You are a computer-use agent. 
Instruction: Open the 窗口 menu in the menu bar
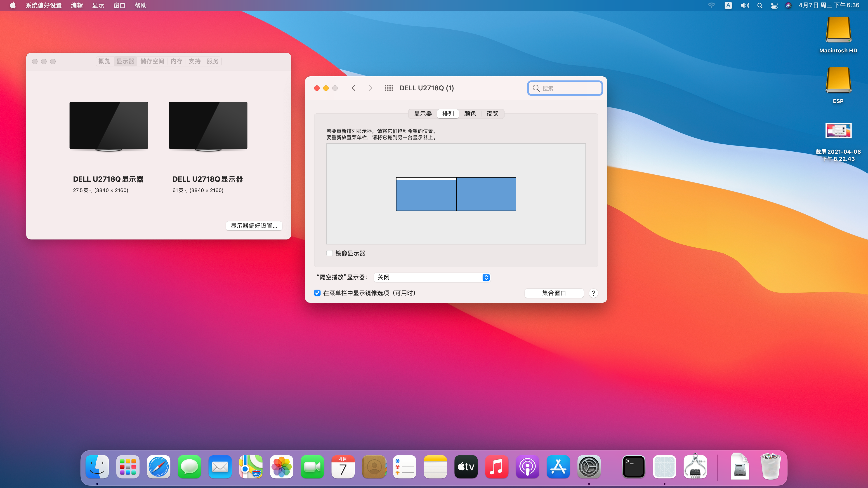click(119, 5)
